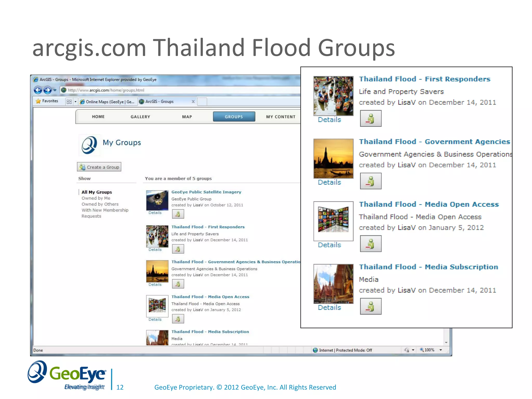Screen dimensions: 532x399
Task: Open a new blank browser tab
Action: (202, 102)
